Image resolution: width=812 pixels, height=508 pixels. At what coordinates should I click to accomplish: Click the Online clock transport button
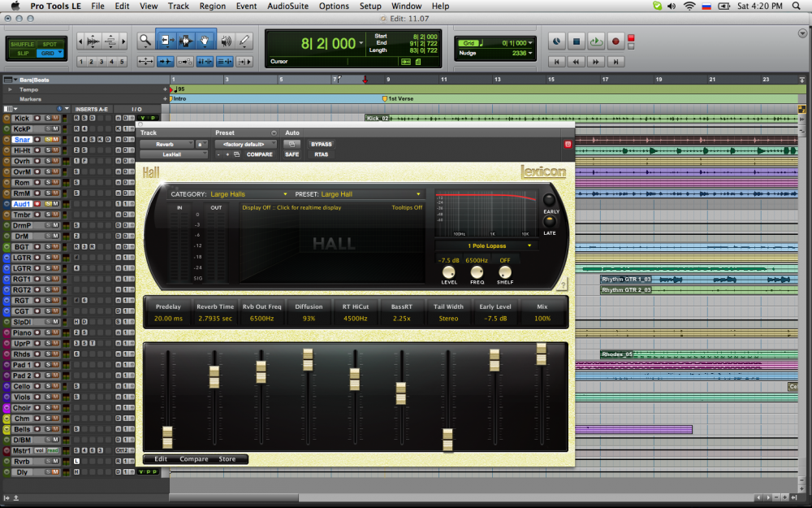(x=556, y=41)
